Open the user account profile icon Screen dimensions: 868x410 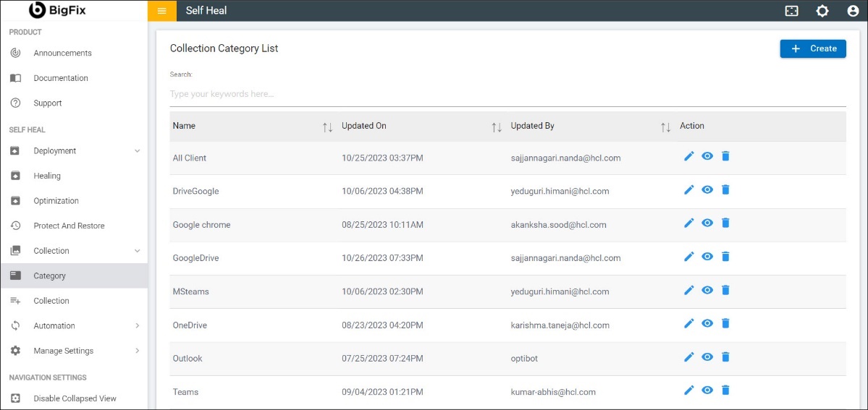[853, 11]
